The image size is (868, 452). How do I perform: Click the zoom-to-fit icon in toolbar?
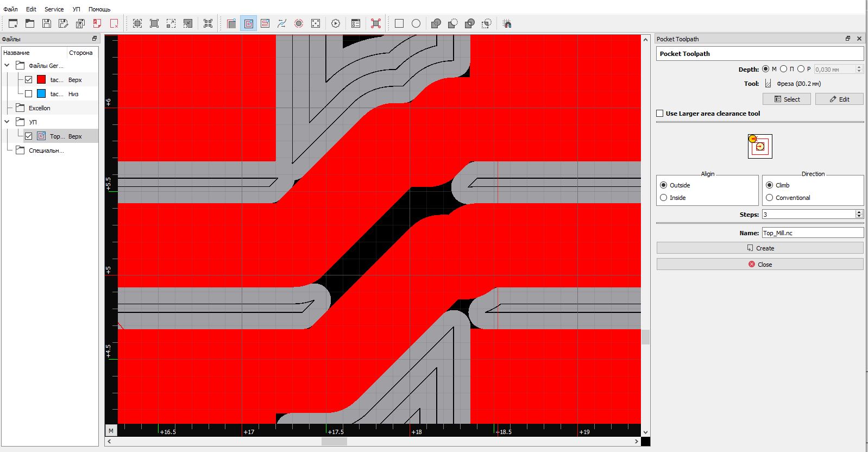coord(137,23)
